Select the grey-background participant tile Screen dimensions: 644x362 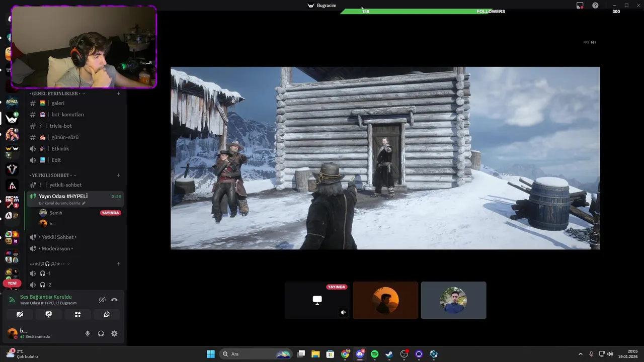pos(453,300)
